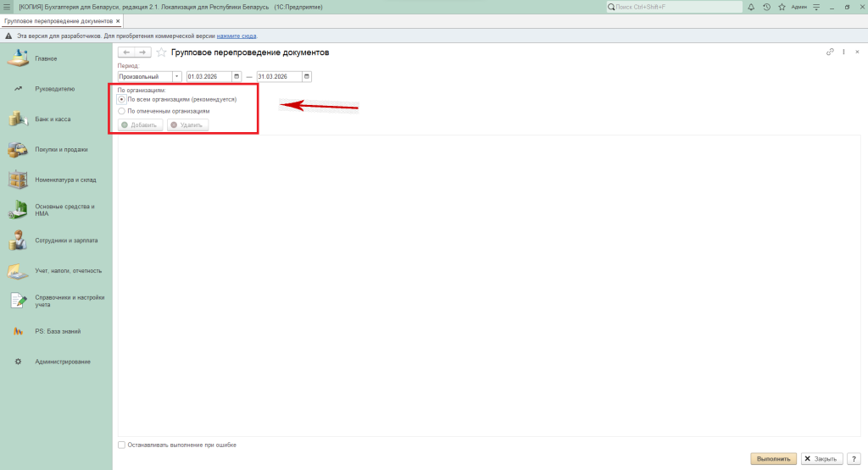Viewport: 868px width, 470px height.
Task: Open hamburger main menu icon
Action: pyautogui.click(x=7, y=7)
